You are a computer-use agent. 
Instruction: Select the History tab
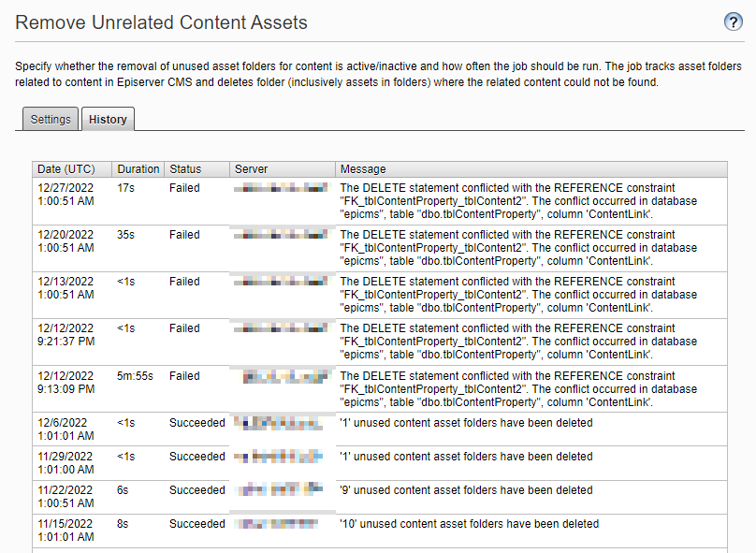[108, 120]
